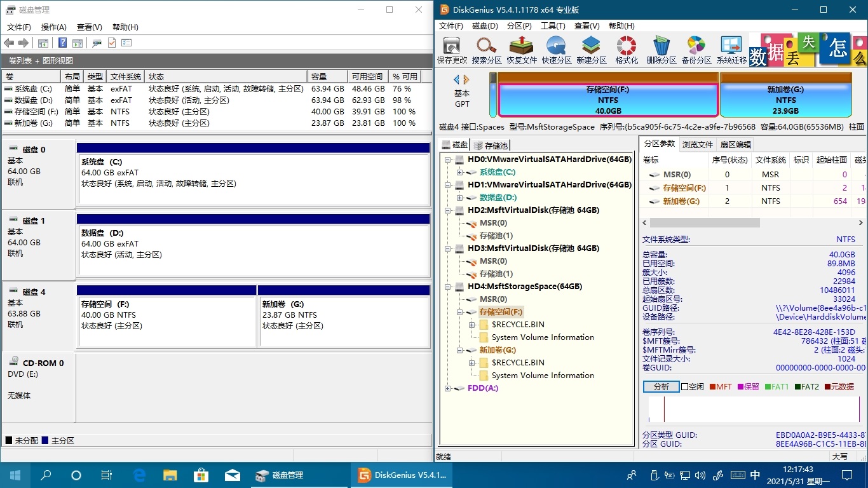Collapse HD2:MsftVirtualDisk tree node

tap(448, 210)
